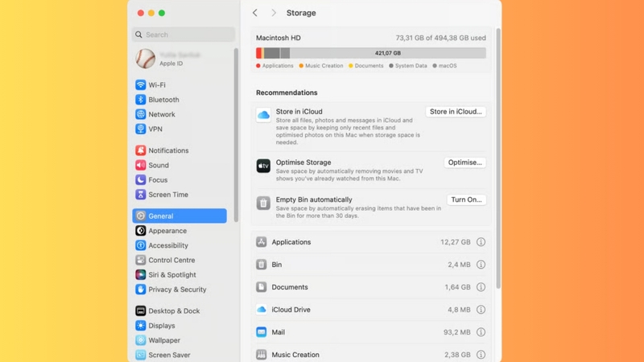
Task: Turn on Empty Bin automatically
Action: coord(466,200)
